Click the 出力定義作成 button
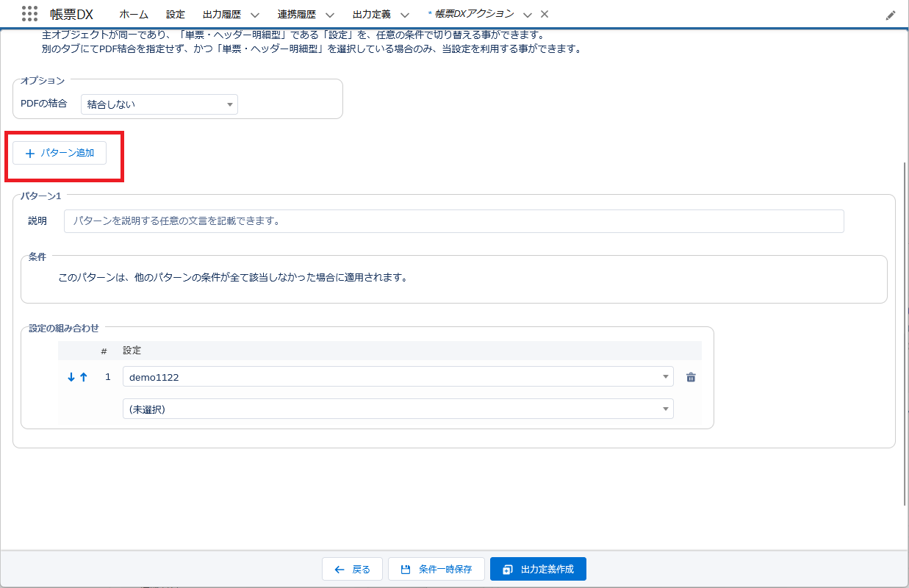This screenshot has height=588, width=909. click(x=538, y=568)
